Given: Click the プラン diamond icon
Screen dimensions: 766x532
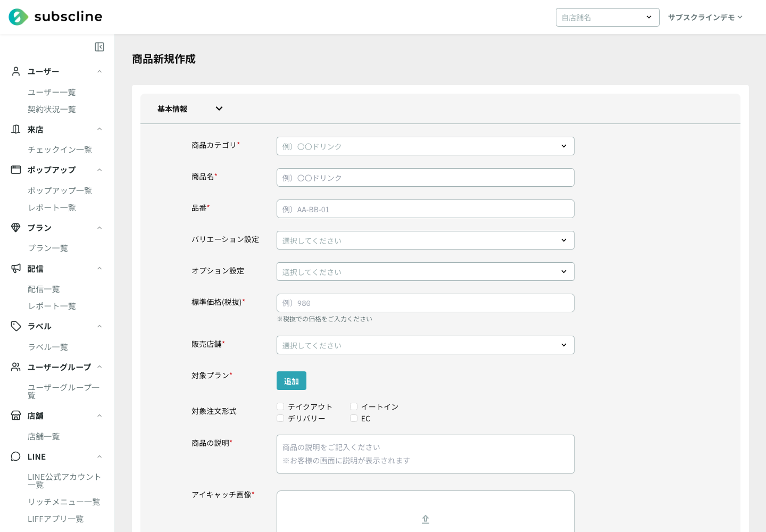Looking at the screenshot, I should pyautogui.click(x=16, y=228).
